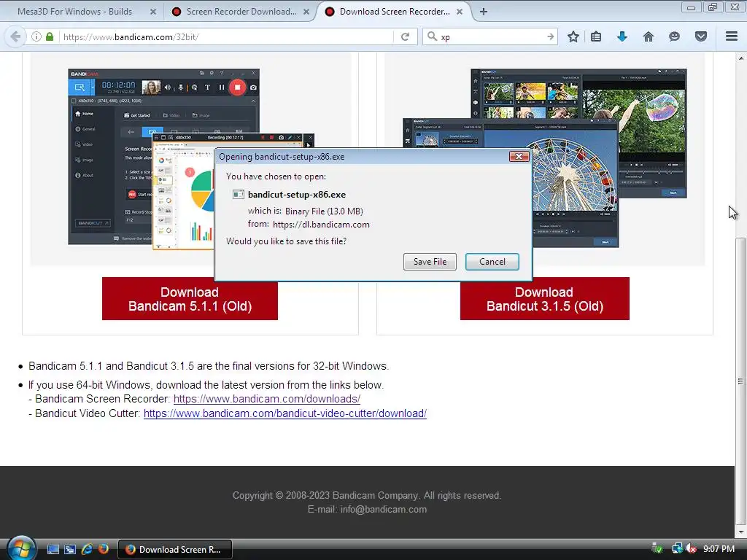Image resolution: width=747 pixels, height=560 pixels.
Task: Click the https://dl.bandicam.com source text
Action: (321, 225)
